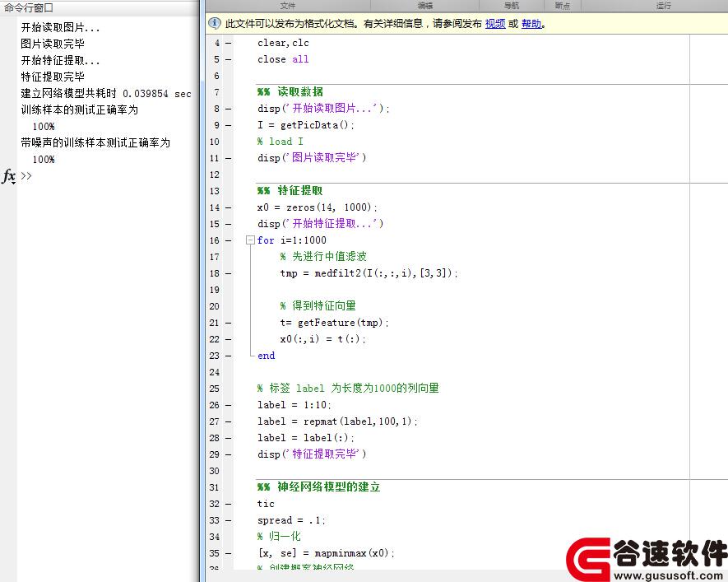Click the info icon in the publish banner
This screenshot has width=728, height=582.
(x=214, y=23)
